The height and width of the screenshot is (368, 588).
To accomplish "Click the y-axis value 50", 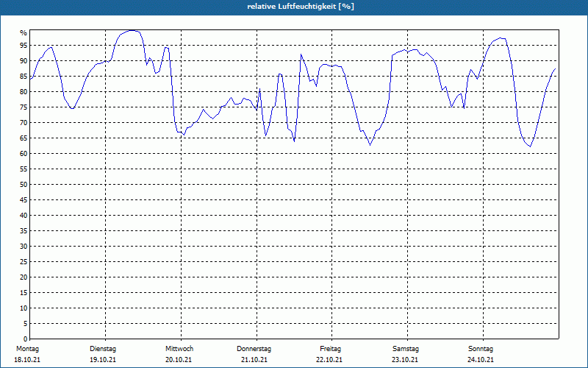I will pyautogui.click(x=24, y=185).
